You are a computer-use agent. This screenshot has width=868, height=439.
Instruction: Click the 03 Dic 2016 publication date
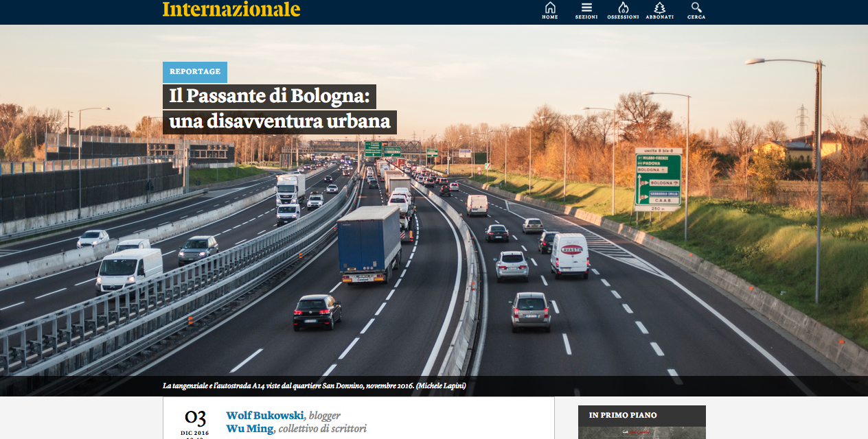tap(195, 423)
